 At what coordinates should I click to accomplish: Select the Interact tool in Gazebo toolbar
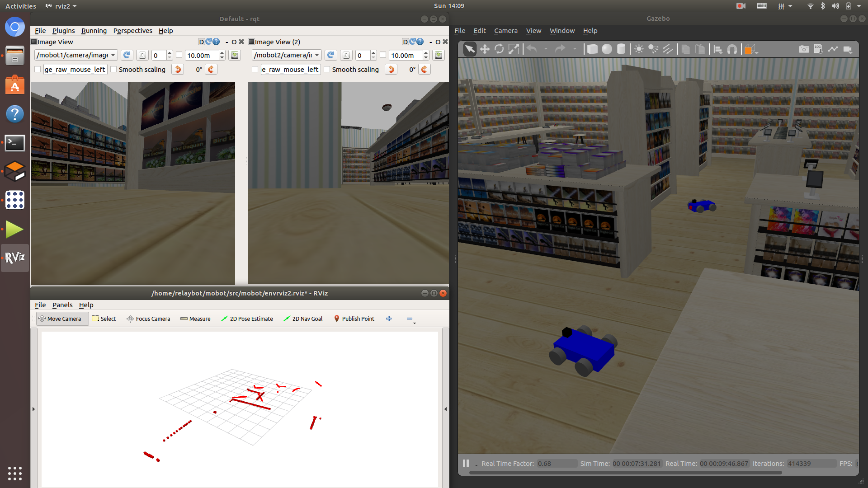click(470, 49)
